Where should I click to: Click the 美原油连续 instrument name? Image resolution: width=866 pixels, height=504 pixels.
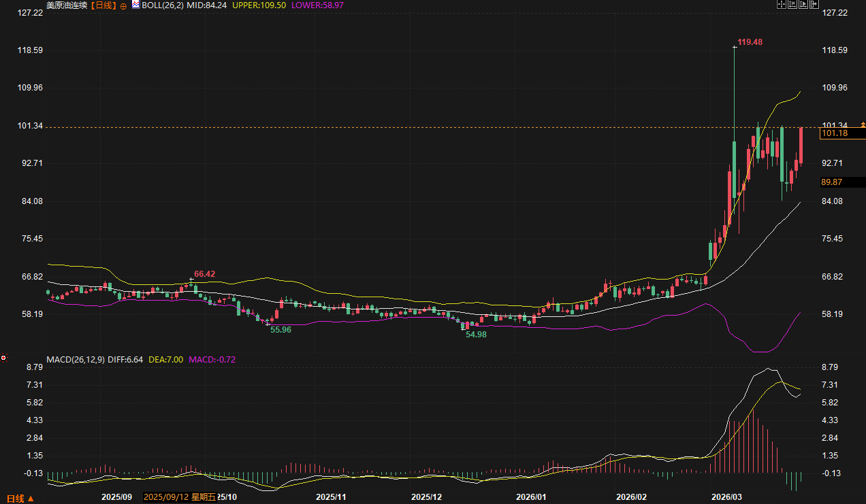point(67,5)
